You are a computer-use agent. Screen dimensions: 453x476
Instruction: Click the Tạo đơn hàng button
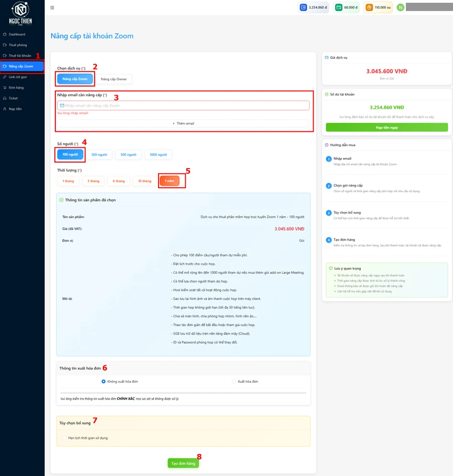click(x=183, y=463)
